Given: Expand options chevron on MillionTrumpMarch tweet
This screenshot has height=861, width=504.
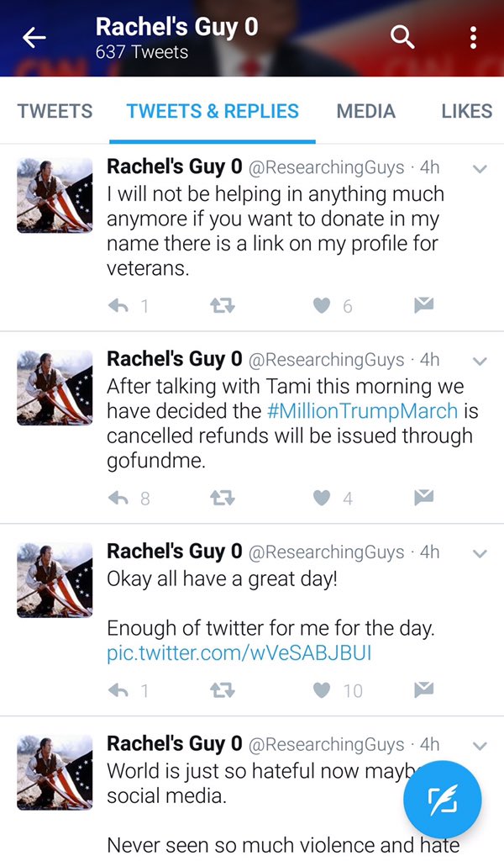Looking at the screenshot, I should 480,362.
